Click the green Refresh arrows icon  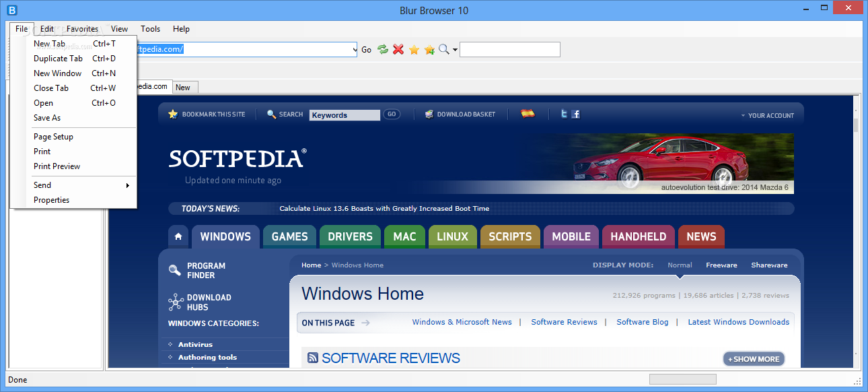pos(383,49)
